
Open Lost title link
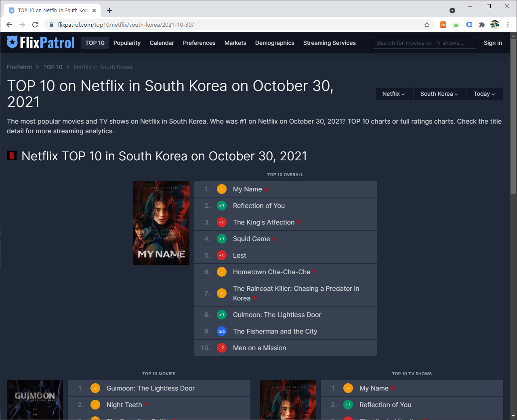click(240, 255)
